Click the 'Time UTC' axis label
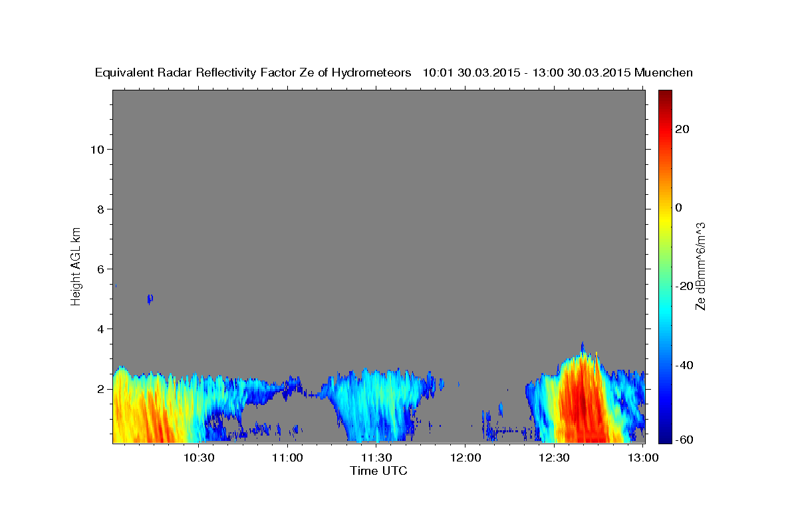798x532 pixels. pyautogui.click(x=378, y=471)
